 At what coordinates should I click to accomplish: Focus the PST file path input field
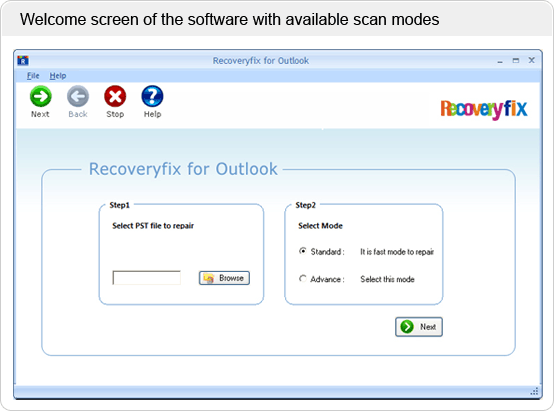click(x=147, y=278)
